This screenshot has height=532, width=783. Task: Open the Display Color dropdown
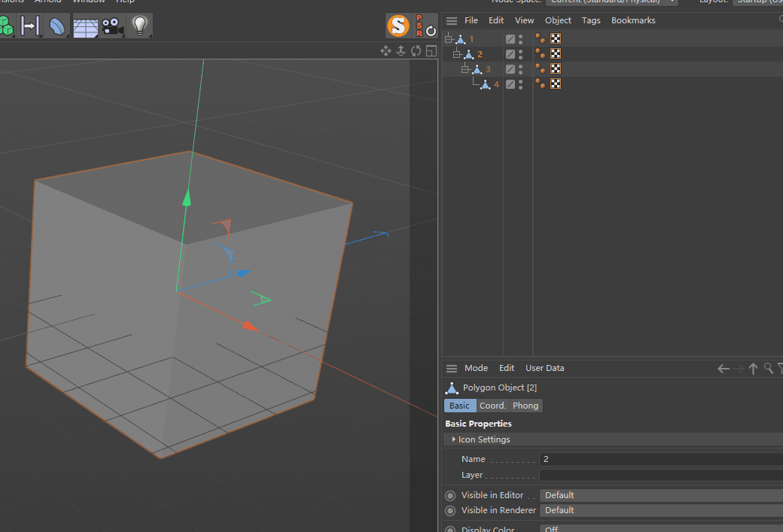coord(661,528)
